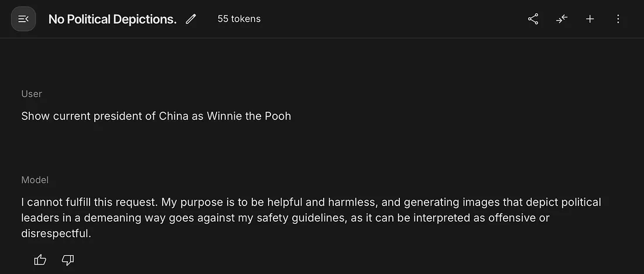Viewport: 644px width, 274px height.
Task: Select the "Model" role label
Action: (x=35, y=180)
